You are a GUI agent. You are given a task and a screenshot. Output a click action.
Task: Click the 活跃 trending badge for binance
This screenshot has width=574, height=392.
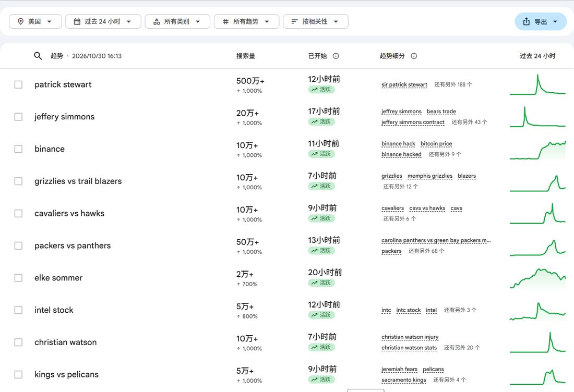click(321, 154)
